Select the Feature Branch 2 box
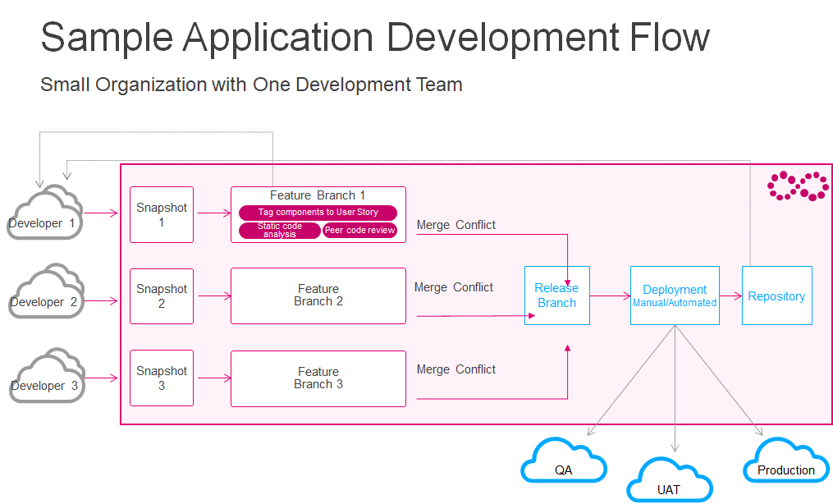 318,296
